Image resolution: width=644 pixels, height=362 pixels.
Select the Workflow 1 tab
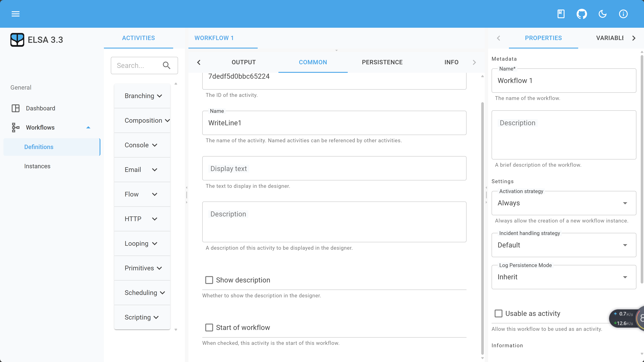[x=223, y=38]
